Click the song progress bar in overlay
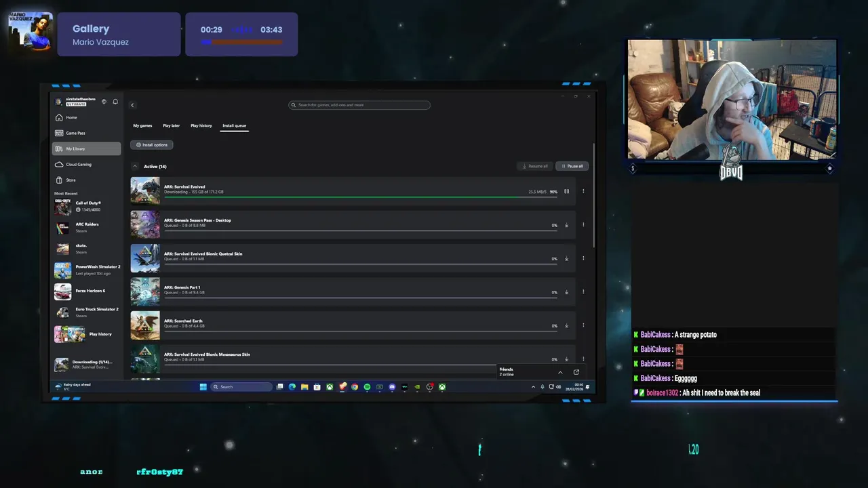 click(x=241, y=42)
